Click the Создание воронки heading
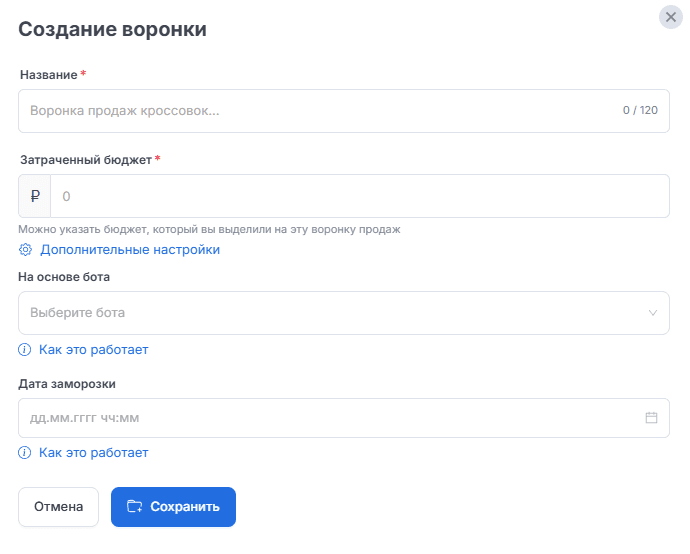The image size is (690, 554). click(x=113, y=29)
